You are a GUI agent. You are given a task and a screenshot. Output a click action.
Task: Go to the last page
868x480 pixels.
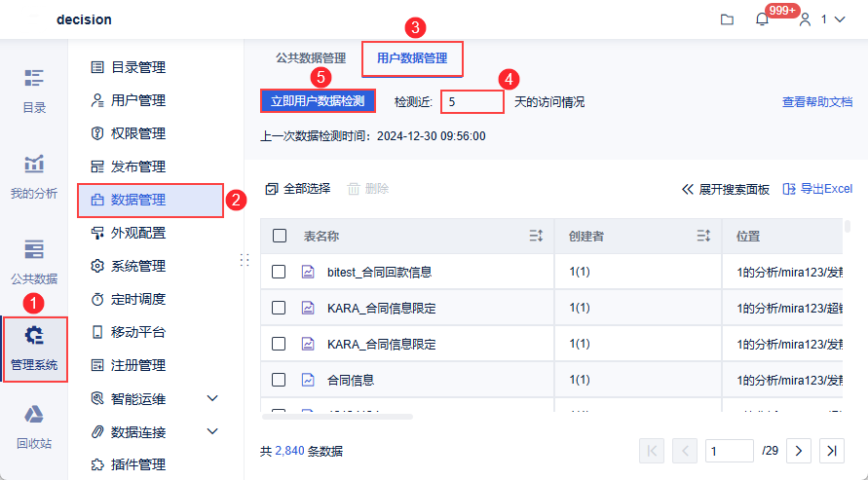(831, 451)
